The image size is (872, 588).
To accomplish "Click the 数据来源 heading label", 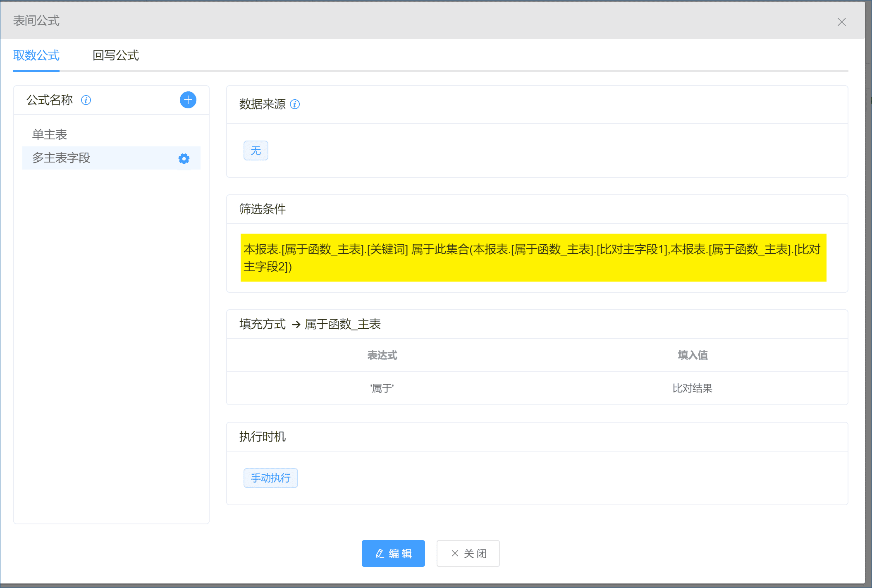I will point(263,104).
